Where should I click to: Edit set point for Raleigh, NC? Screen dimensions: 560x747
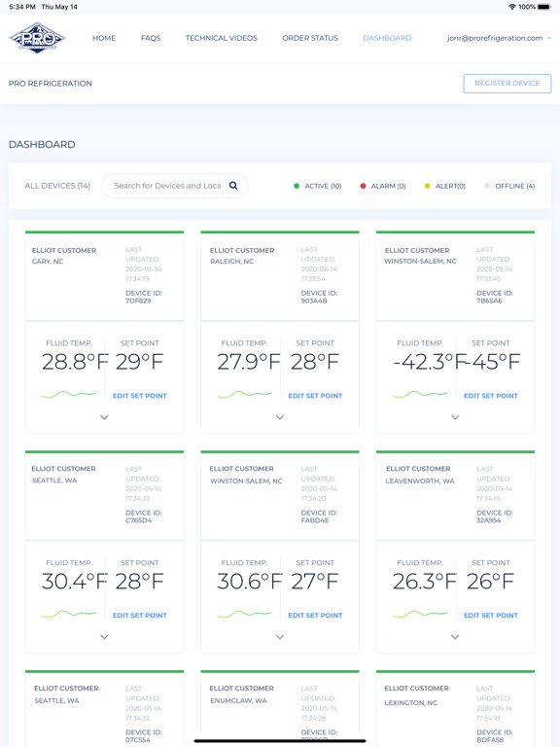[315, 396]
